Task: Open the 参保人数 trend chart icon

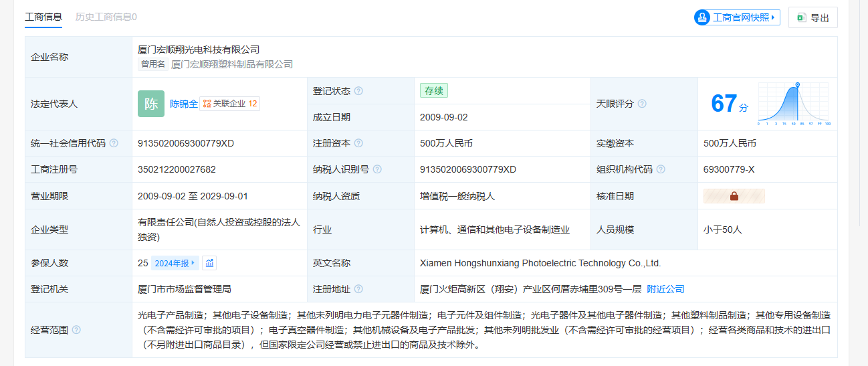Action: click(x=209, y=263)
